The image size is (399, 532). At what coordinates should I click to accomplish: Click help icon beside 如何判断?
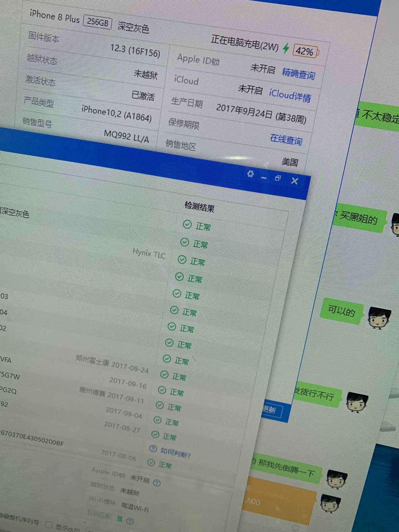pos(153,448)
